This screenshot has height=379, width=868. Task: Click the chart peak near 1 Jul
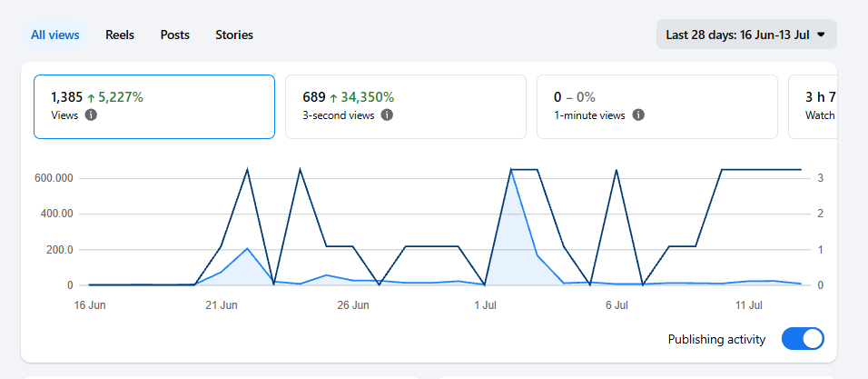coord(511,170)
